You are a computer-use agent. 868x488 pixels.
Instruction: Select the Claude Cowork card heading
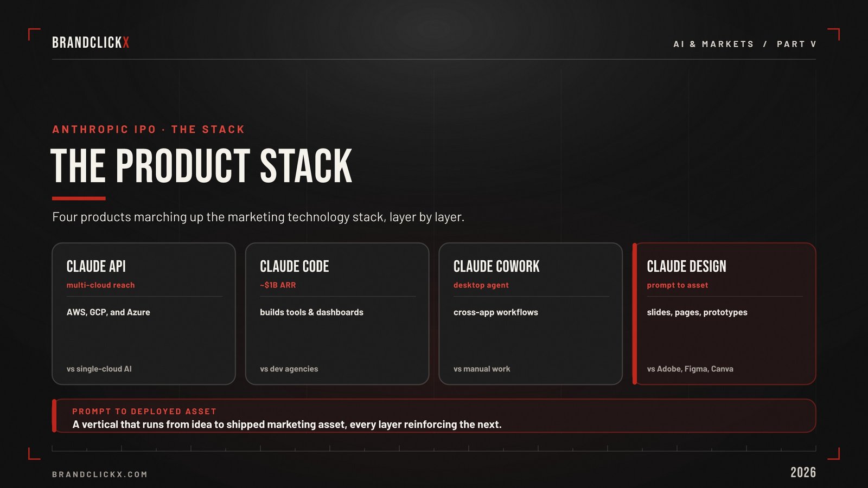point(496,266)
